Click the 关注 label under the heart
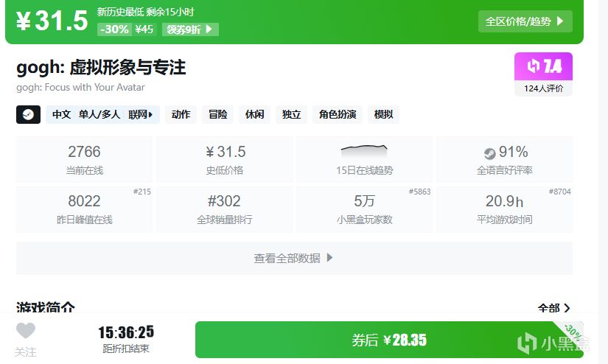The image size is (608, 364). click(x=26, y=352)
